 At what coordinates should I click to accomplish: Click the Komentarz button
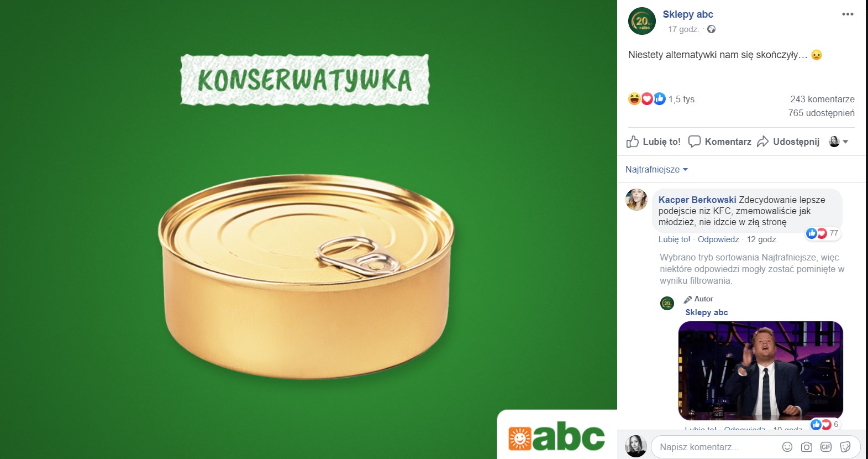(720, 142)
